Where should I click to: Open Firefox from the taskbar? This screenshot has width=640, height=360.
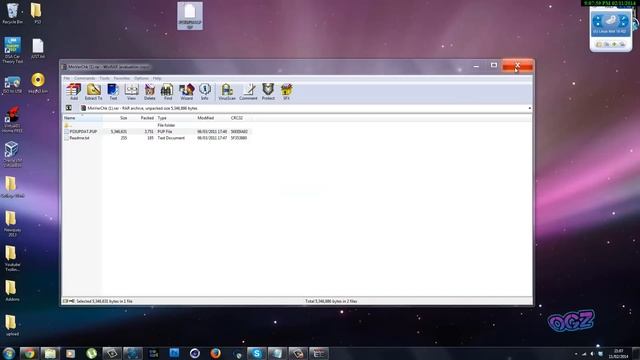(216, 353)
